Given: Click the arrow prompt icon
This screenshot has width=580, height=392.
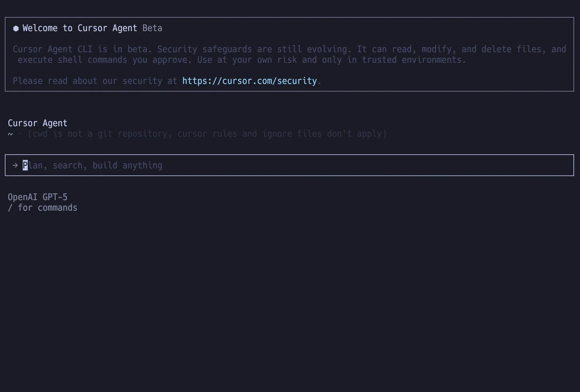Looking at the screenshot, I should tap(15, 165).
